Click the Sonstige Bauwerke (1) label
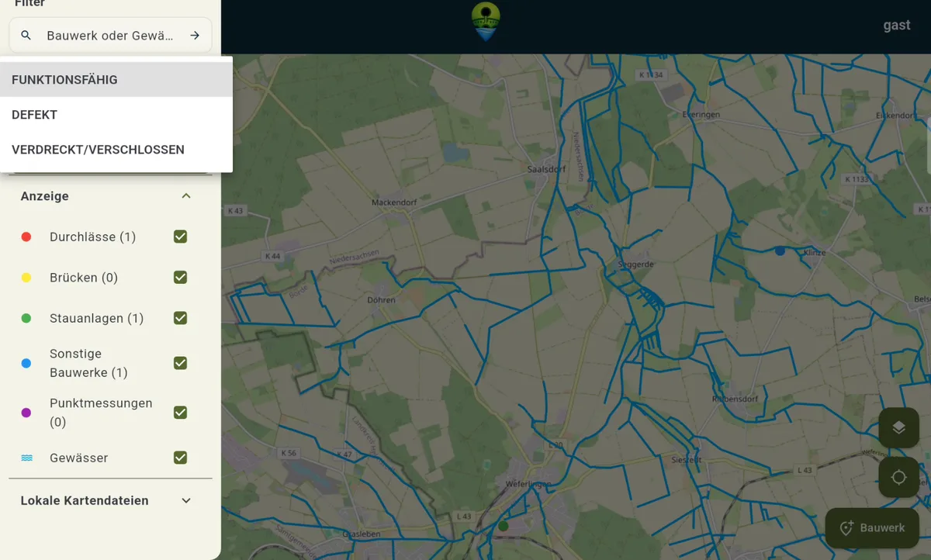Screen dimensions: 931x560 (x=88, y=363)
